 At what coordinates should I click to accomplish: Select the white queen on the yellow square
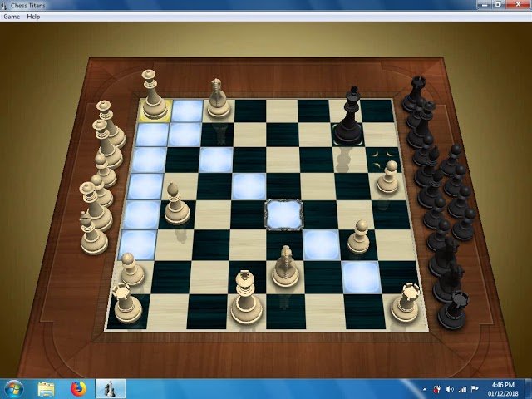[x=153, y=94]
